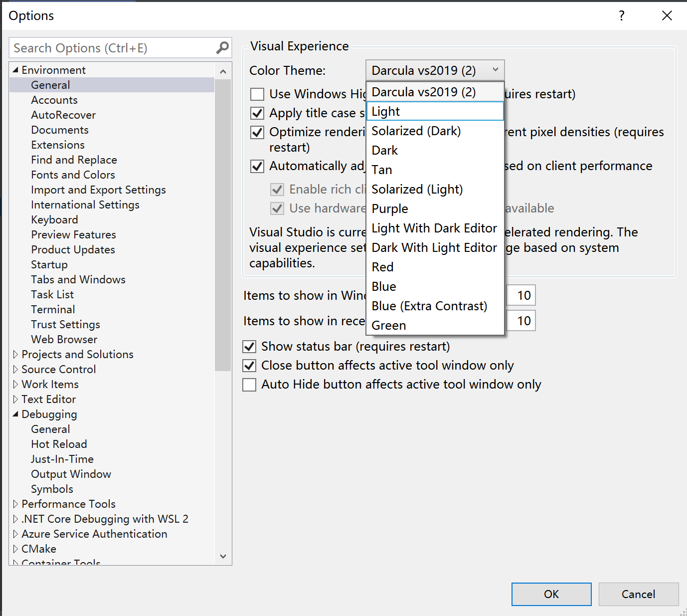687x616 pixels.
Task: Choose Light With Dark Editor theme
Action: (435, 228)
